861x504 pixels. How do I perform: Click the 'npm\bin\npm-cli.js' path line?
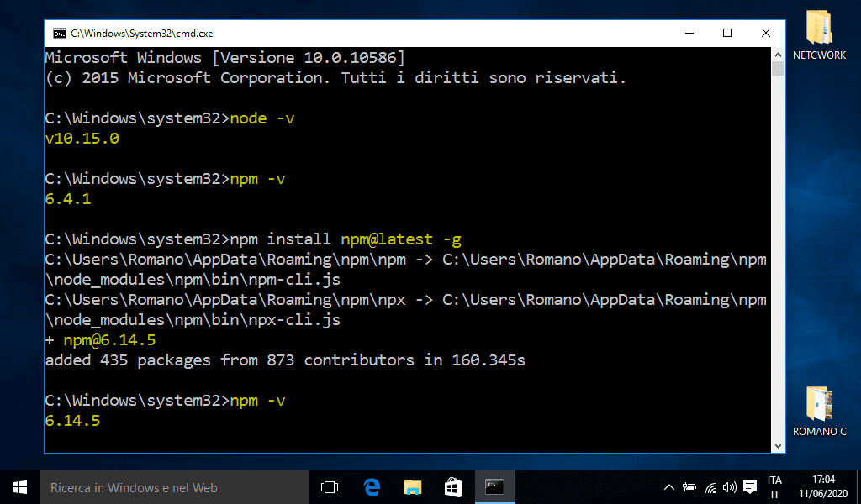193,280
